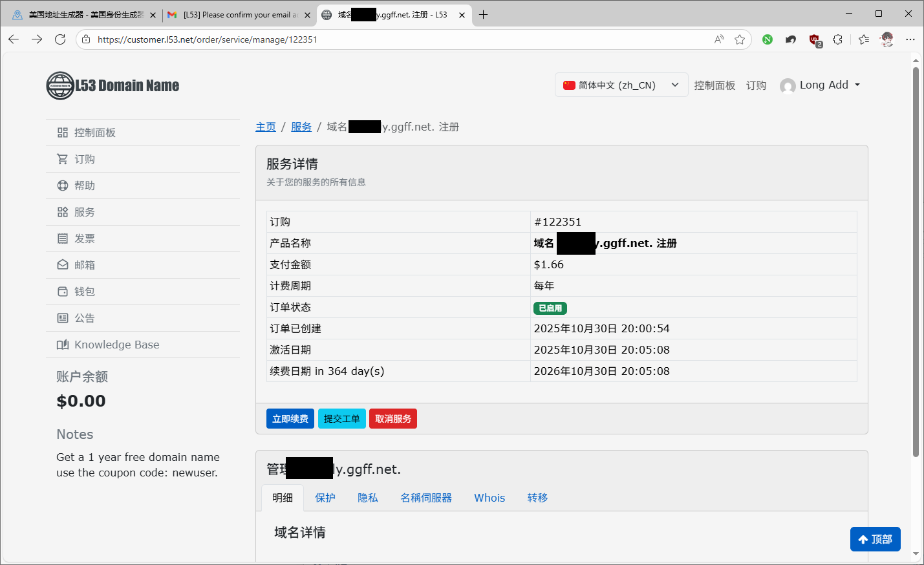This screenshot has height=565, width=924.
Task: Switch to the Whois tab
Action: click(x=489, y=498)
